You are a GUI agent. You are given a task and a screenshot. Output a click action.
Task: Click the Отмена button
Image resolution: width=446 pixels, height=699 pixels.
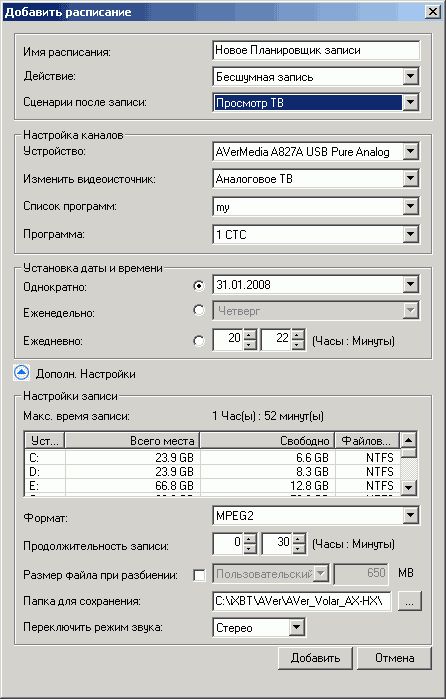point(394,658)
